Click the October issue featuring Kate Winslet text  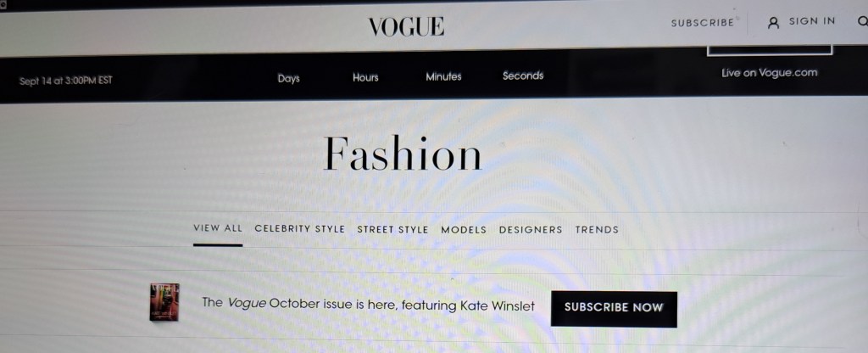(x=368, y=305)
